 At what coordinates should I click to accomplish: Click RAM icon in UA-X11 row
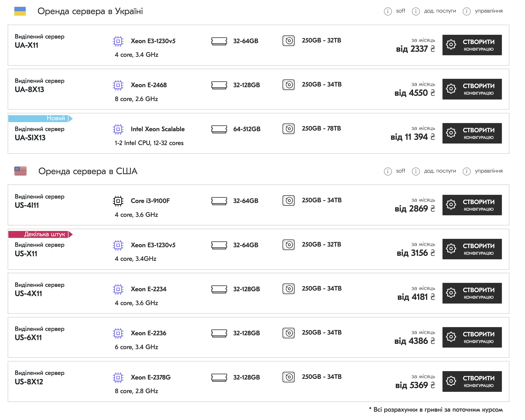pyautogui.click(x=219, y=41)
